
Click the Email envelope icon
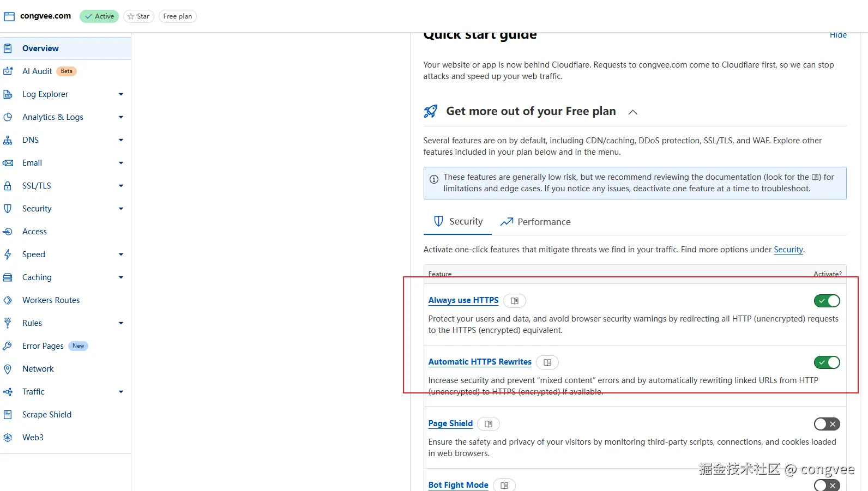[x=8, y=163]
